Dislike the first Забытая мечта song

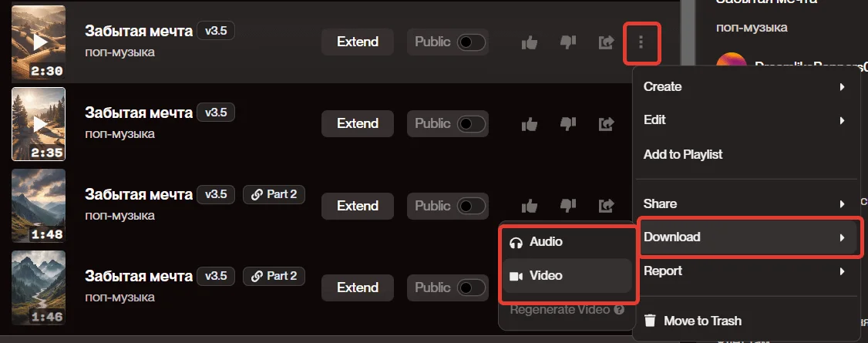coord(568,42)
